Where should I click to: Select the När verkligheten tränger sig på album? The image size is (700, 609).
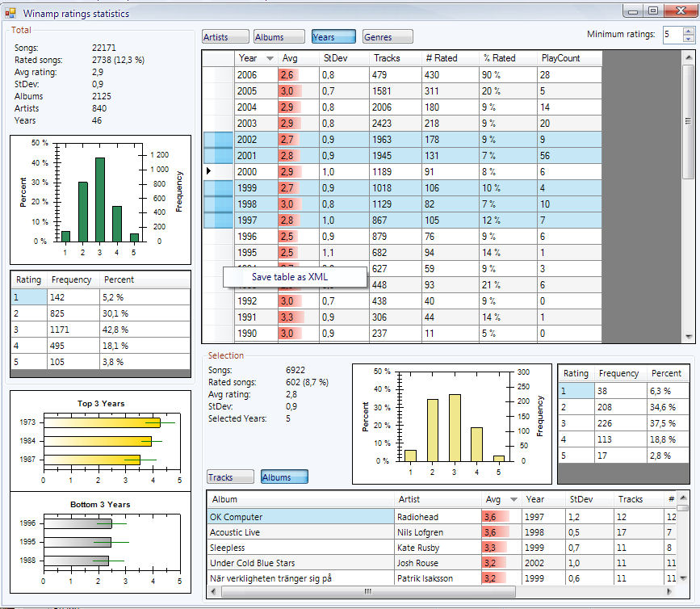[x=301, y=578]
